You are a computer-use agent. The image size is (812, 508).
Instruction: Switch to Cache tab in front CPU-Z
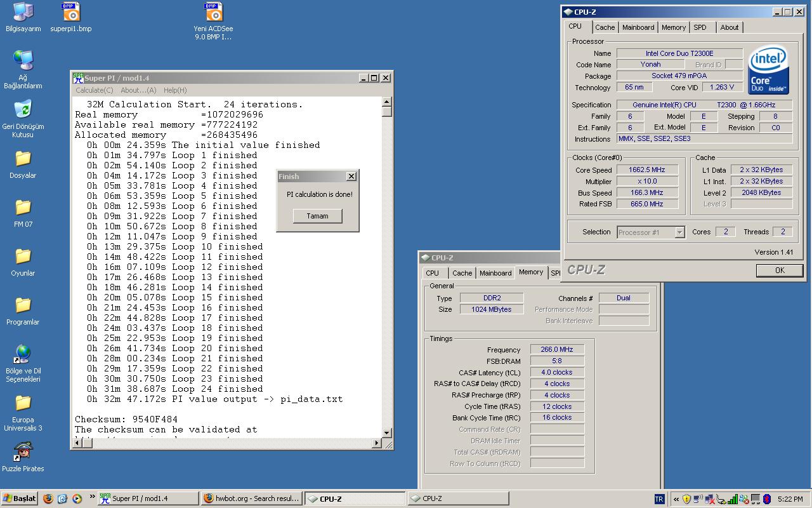[x=605, y=27]
